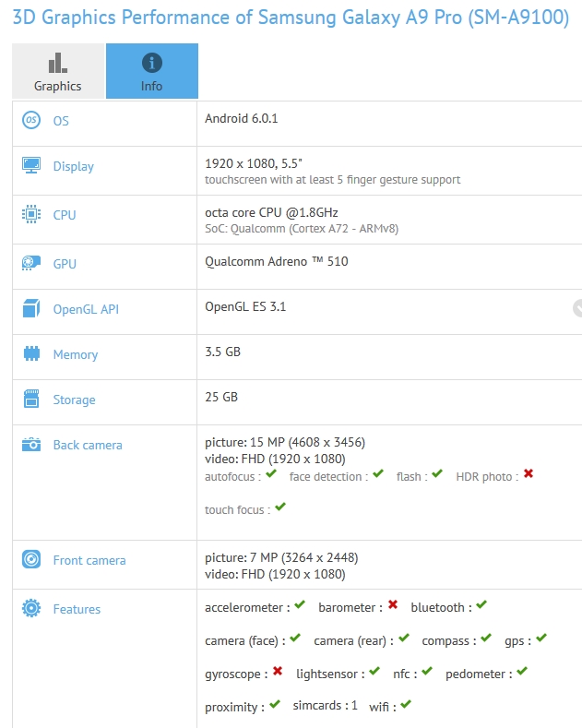582x728 pixels.
Task: Click the bar chart Graphics icon
Action: 58,63
